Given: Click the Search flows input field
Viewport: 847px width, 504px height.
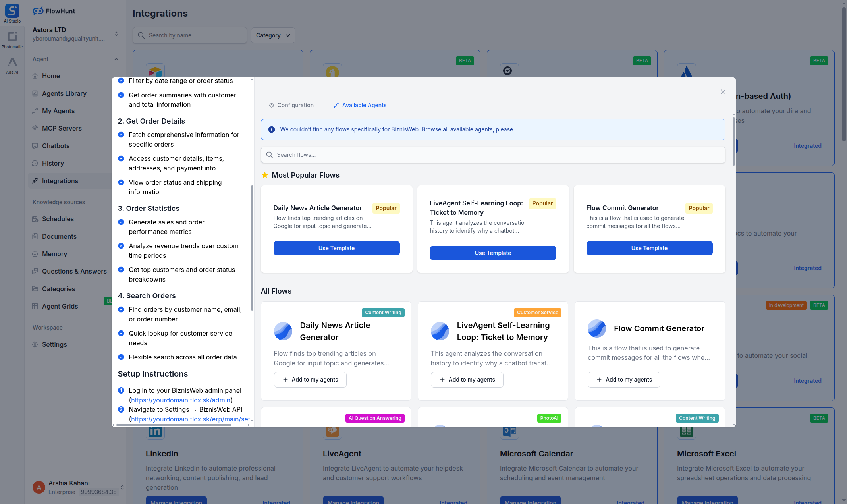Looking at the screenshot, I should [492, 155].
